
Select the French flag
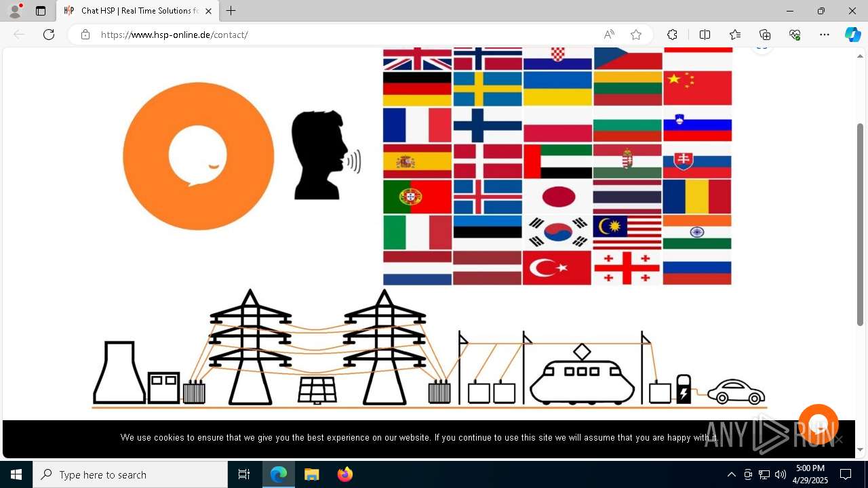[417, 125]
